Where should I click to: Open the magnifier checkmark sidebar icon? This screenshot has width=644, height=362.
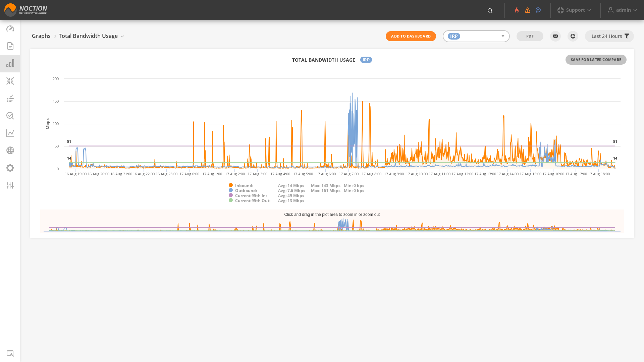click(10, 116)
